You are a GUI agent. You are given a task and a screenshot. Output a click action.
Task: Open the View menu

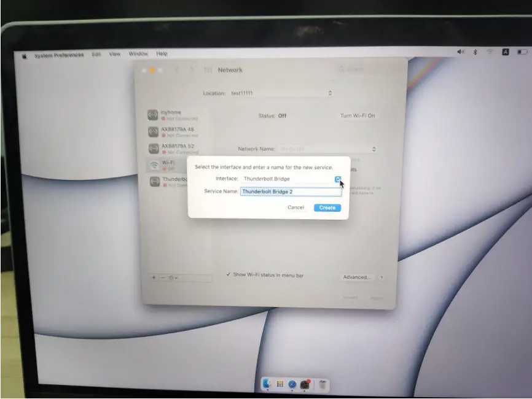[x=115, y=54]
